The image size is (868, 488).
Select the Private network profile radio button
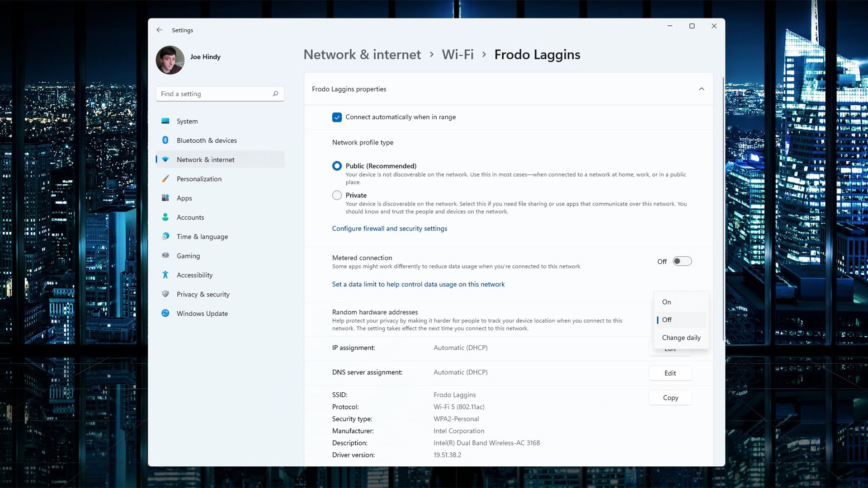[336, 195]
